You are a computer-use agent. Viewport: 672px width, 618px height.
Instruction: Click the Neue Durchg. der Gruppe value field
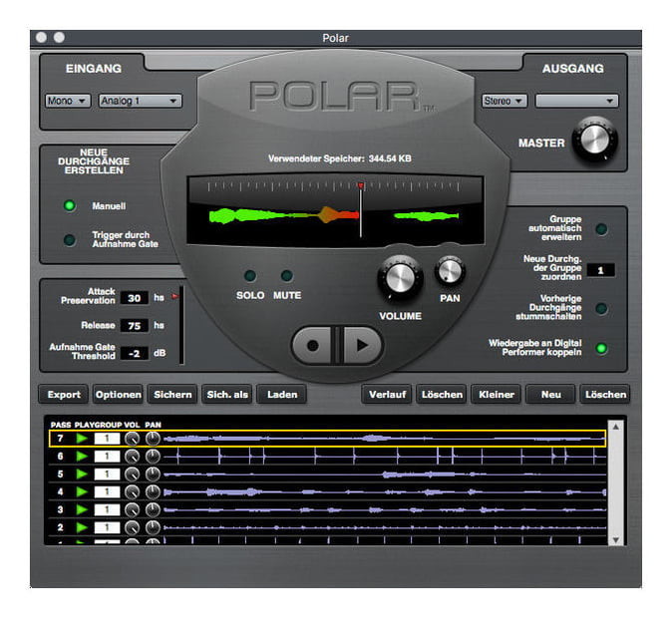(x=600, y=270)
